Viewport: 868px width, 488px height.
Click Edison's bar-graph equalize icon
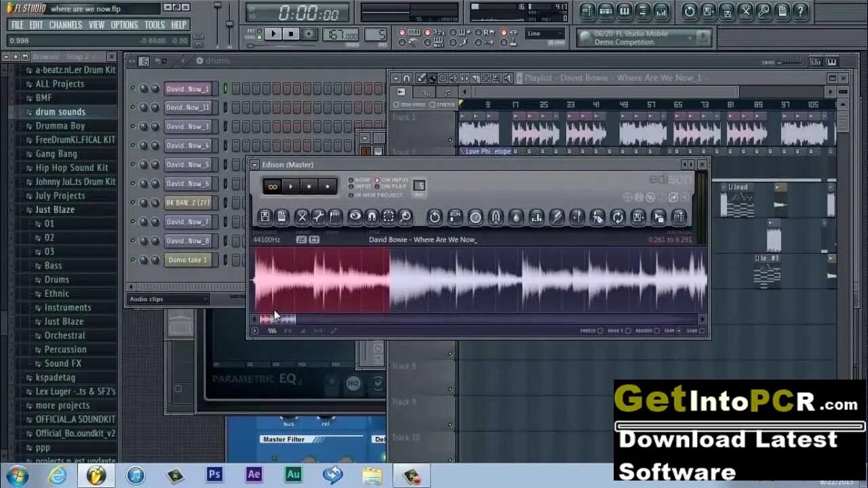click(536, 217)
